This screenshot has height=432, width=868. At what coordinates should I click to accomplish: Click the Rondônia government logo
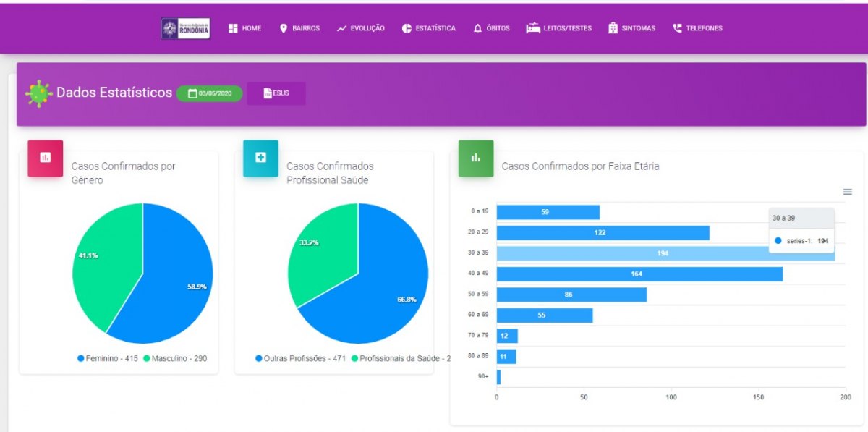pyautogui.click(x=185, y=28)
